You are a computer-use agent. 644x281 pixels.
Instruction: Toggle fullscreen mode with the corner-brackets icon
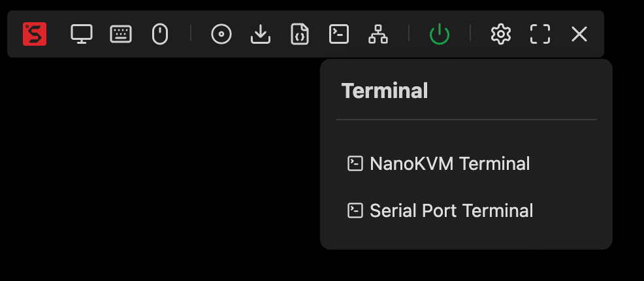coord(540,34)
